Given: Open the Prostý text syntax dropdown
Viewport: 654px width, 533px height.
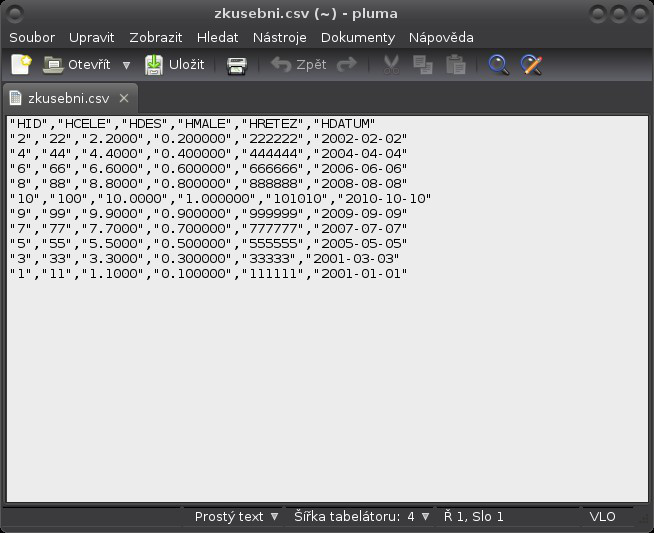Looking at the screenshot, I should pyautogui.click(x=236, y=517).
